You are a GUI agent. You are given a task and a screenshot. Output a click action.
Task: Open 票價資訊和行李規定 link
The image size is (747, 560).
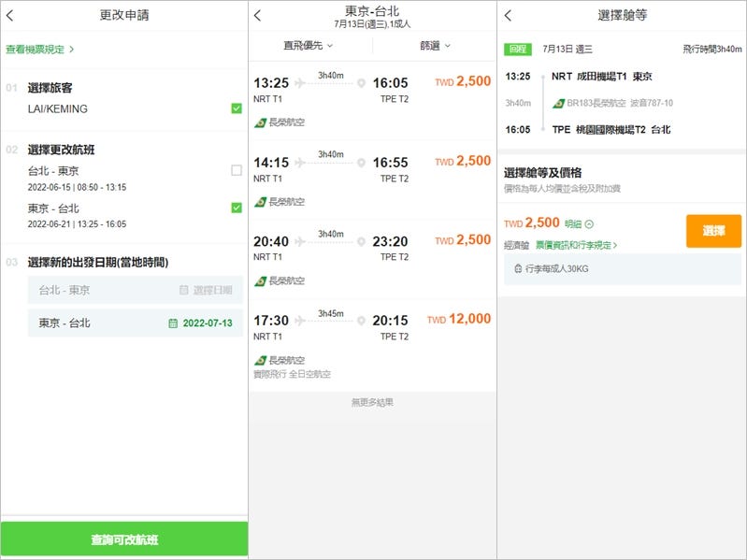coord(577,245)
